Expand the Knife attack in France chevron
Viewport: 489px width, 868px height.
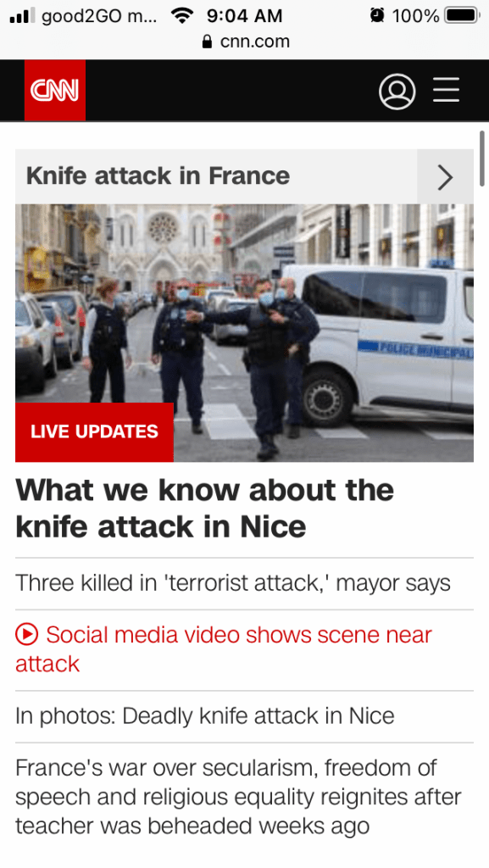pyautogui.click(x=445, y=177)
